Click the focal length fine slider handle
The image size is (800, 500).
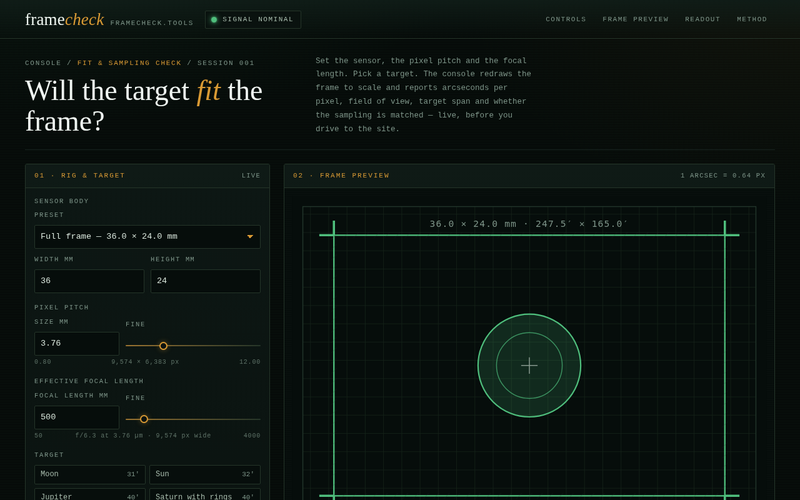pos(144,419)
